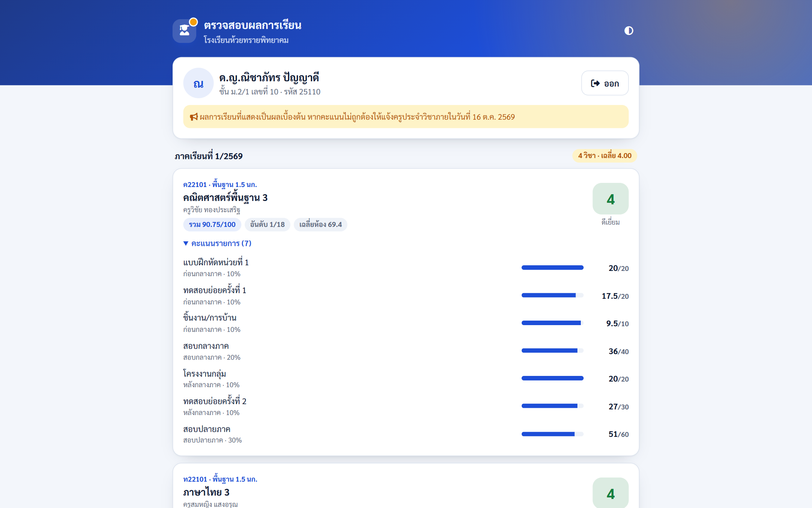Open the คณิตศาสตร์พื้นฐาน 3 subject title

[x=225, y=198]
